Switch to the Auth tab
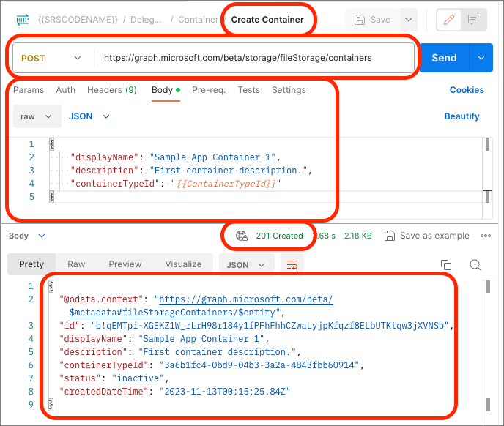Screen dimensions: 504x426 [x=66, y=90]
